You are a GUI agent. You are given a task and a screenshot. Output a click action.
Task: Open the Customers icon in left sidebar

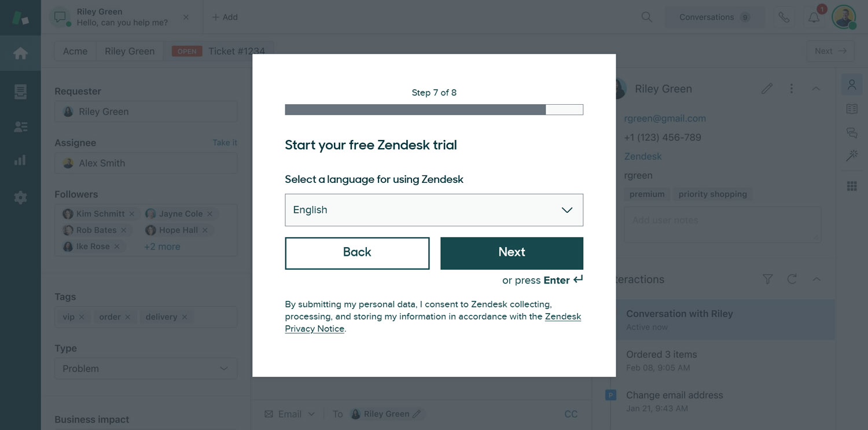coord(20,127)
